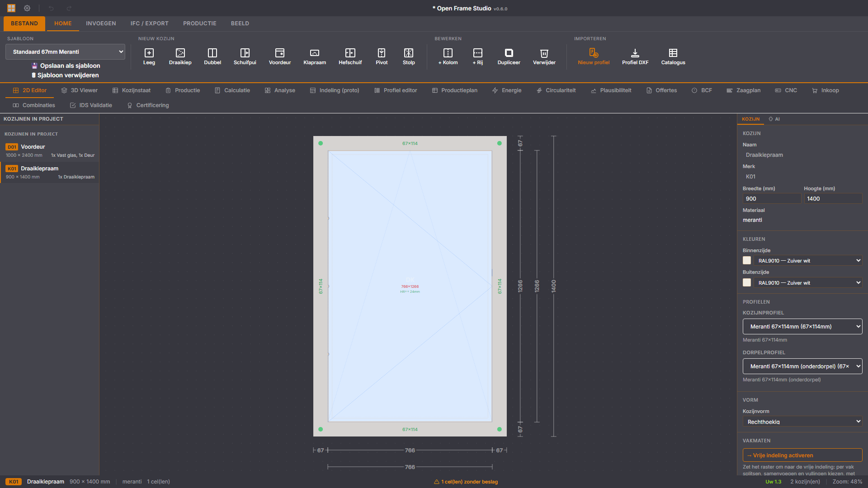The image size is (868, 488).
Task: Duplicate kozijn with Dupliceer
Action: click(509, 56)
